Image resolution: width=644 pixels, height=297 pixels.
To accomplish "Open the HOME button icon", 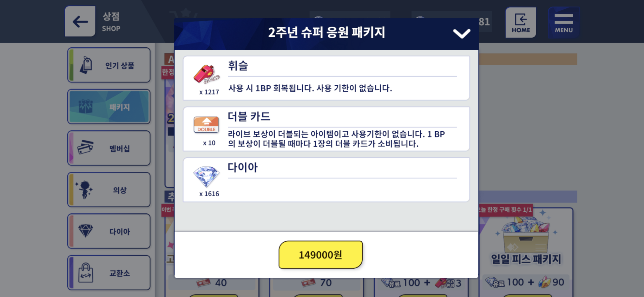I will point(521,23).
